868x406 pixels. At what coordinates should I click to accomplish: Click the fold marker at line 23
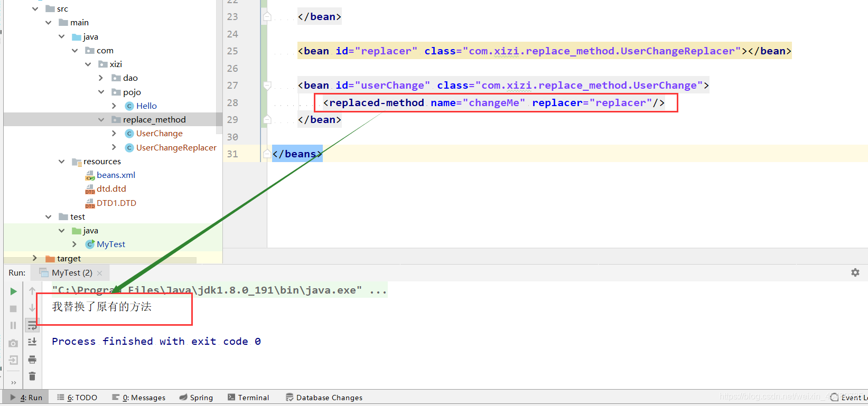pos(267,16)
